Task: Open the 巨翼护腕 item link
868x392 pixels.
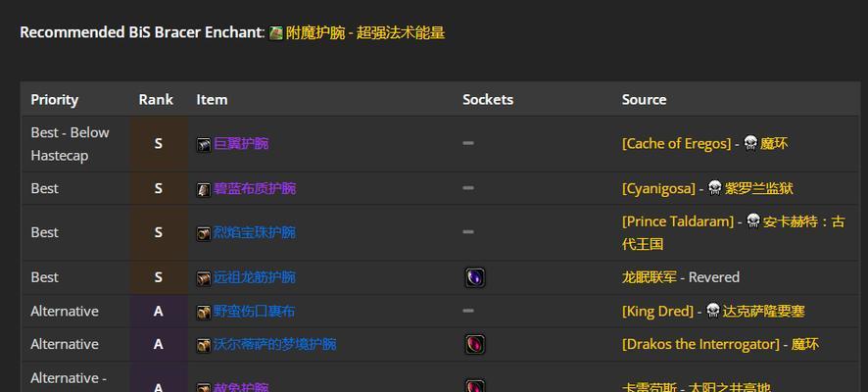Action: [x=241, y=144]
